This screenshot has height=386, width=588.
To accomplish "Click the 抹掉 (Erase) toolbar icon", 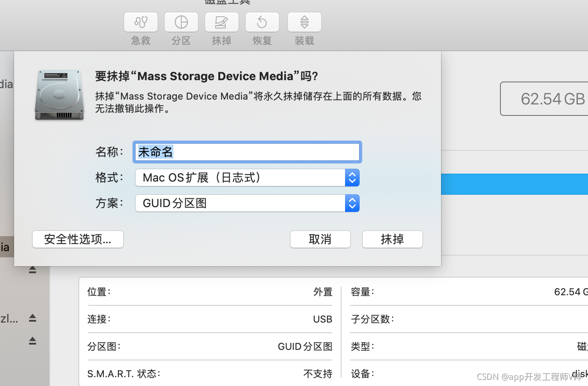I will [x=221, y=22].
